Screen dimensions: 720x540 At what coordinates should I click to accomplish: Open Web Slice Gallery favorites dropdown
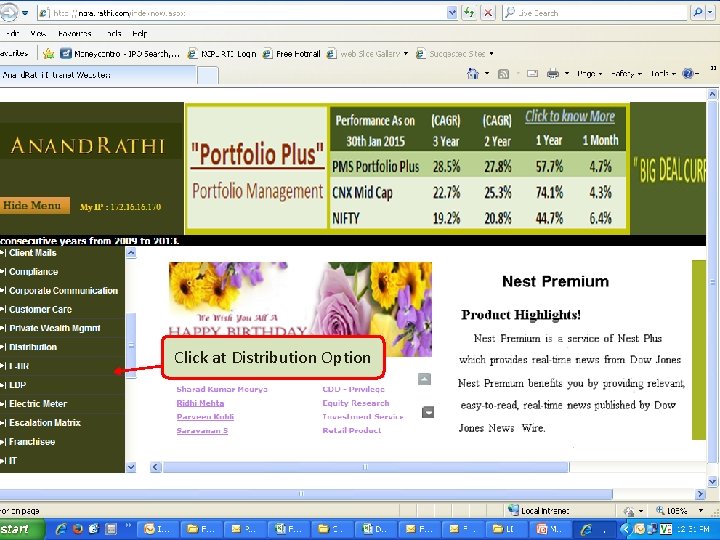[x=405, y=54]
